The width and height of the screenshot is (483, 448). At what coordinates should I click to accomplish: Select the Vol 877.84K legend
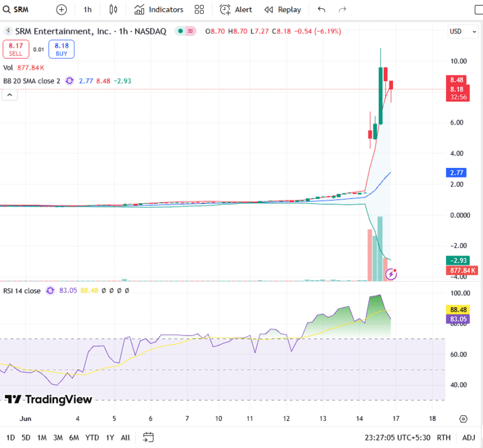pyautogui.click(x=24, y=68)
